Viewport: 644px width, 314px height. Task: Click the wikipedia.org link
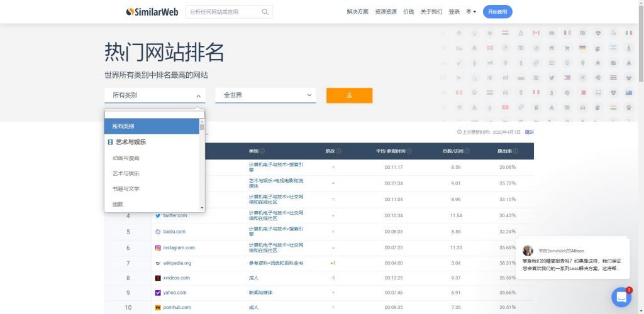pyautogui.click(x=177, y=263)
